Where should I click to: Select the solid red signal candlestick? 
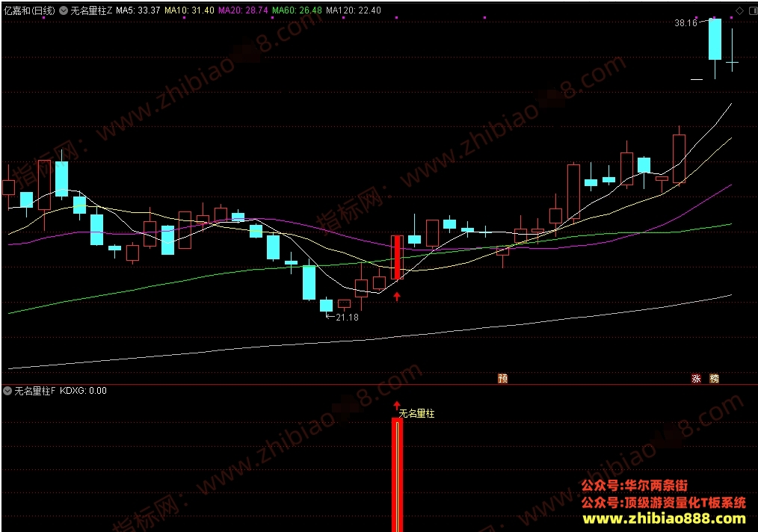click(397, 258)
